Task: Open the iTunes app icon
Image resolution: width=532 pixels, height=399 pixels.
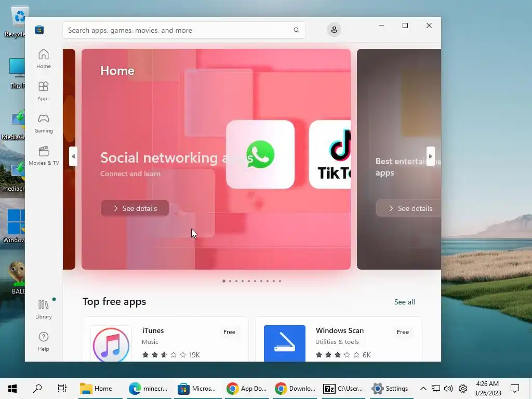Action: click(111, 343)
